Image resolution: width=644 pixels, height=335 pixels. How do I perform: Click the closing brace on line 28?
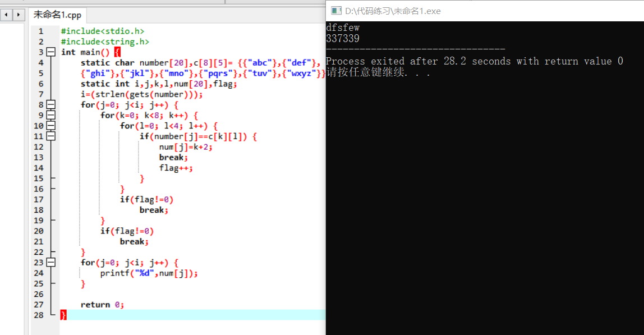pyautogui.click(x=63, y=315)
